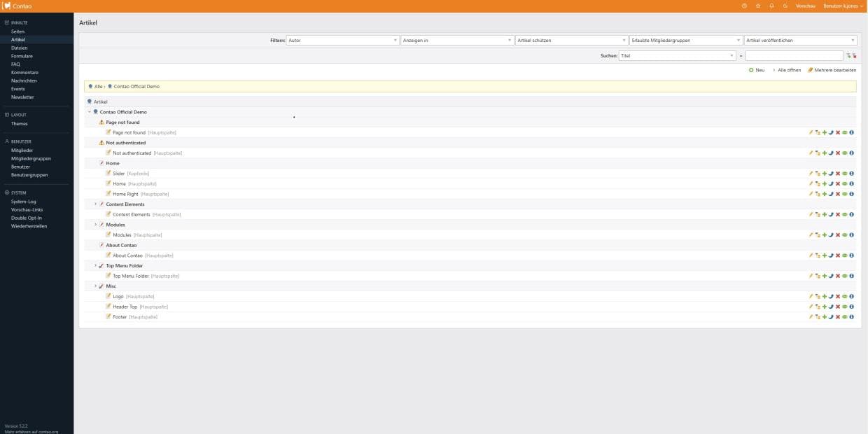Open notifications bell in top bar
868x434 pixels.
[771, 6]
